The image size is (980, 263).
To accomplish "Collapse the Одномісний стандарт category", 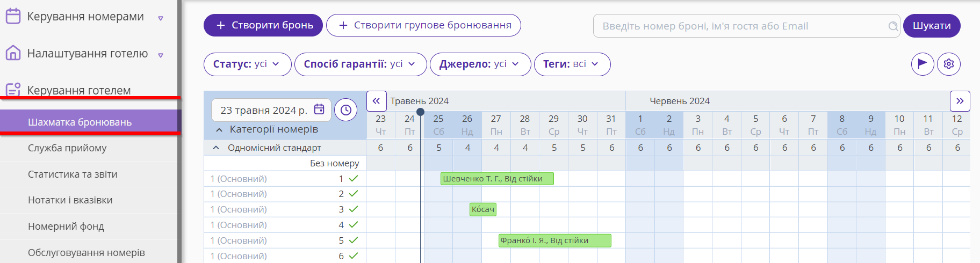I will coord(216,148).
